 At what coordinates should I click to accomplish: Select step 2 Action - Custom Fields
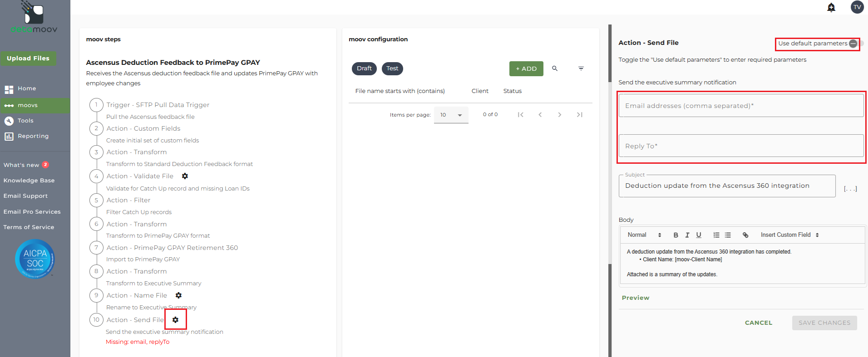tap(143, 128)
